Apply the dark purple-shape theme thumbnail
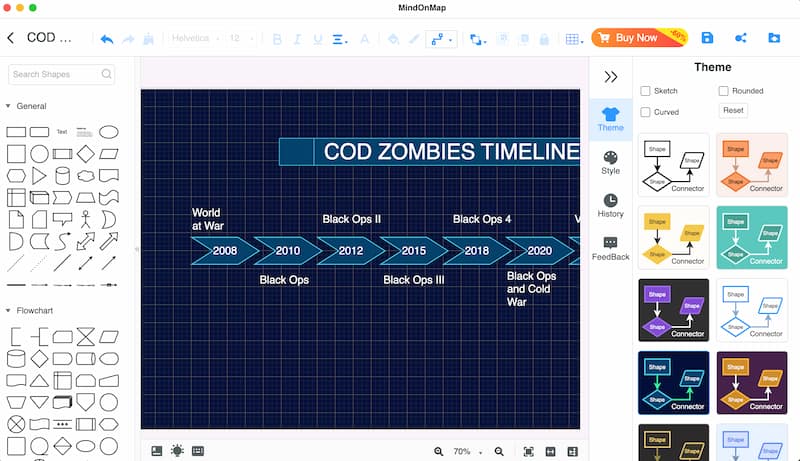Screen dimensions: 800x461 673,310
